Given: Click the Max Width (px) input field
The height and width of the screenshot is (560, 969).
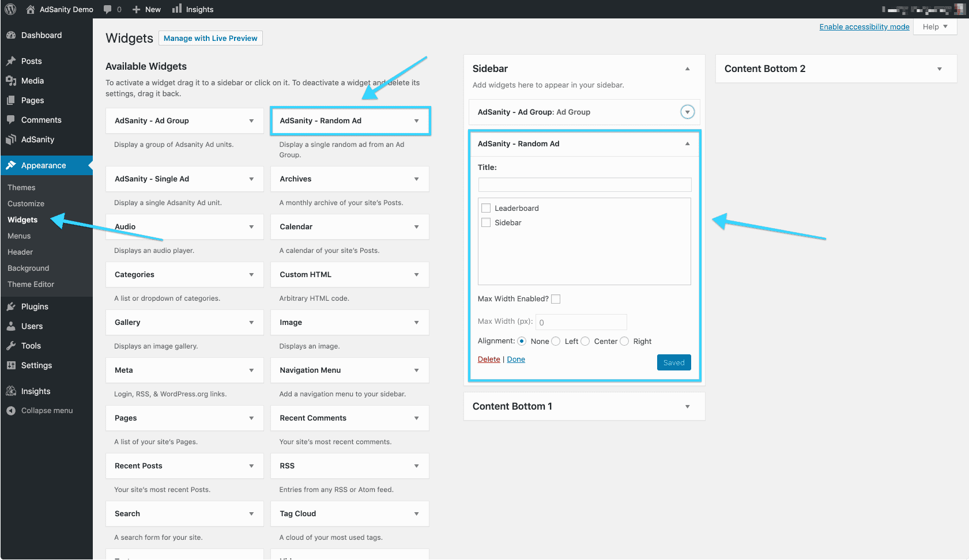Looking at the screenshot, I should click(581, 322).
